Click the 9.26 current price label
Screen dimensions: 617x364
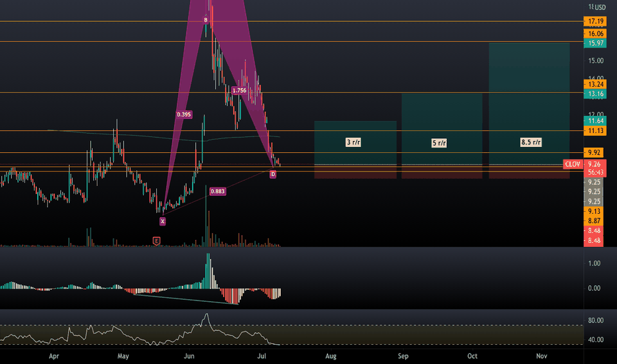tap(594, 164)
